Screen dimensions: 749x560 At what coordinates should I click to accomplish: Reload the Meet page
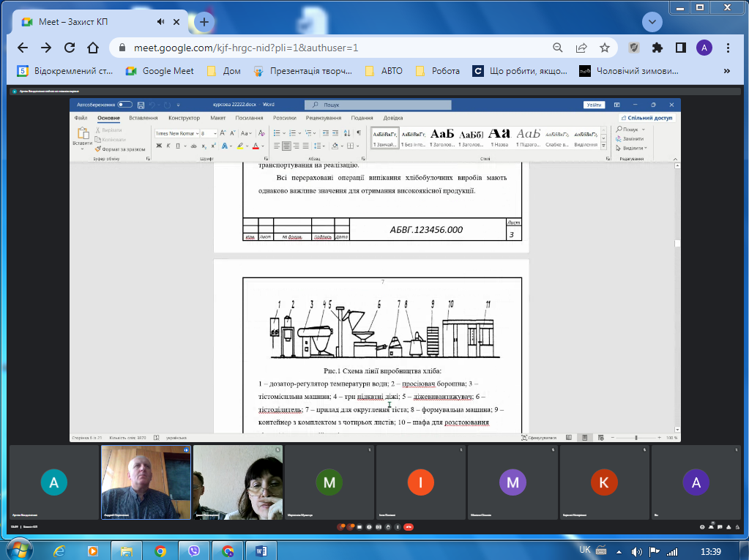[x=70, y=48]
